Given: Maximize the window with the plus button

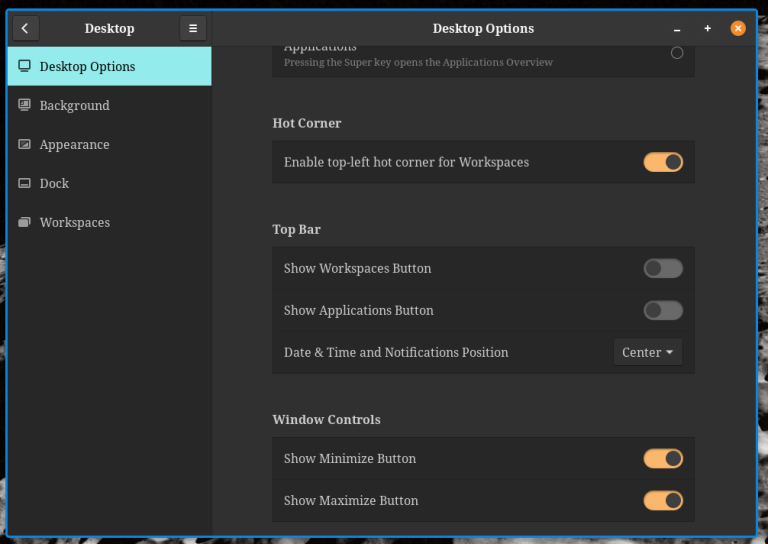Looking at the screenshot, I should tap(707, 28).
